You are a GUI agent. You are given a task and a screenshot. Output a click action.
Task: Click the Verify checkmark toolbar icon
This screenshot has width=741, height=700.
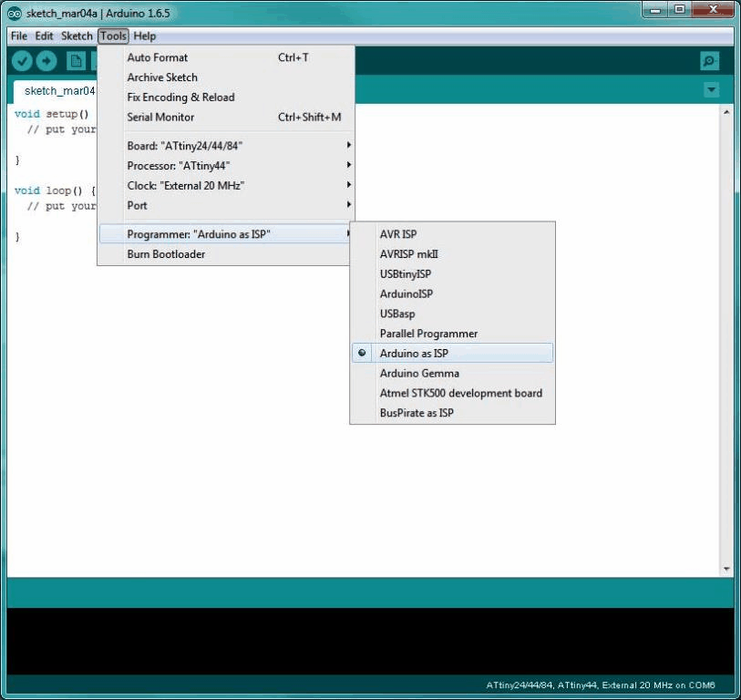tap(22, 61)
